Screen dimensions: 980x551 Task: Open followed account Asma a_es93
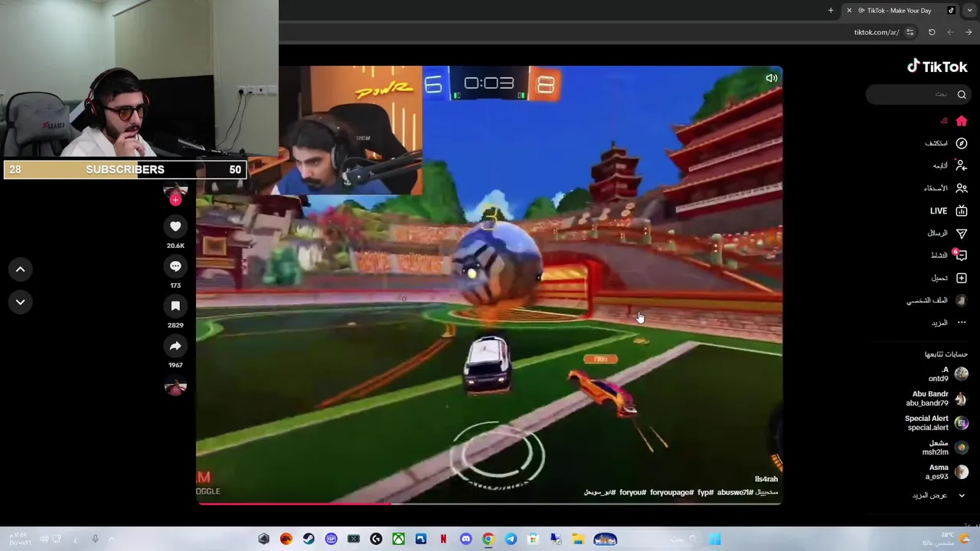coord(946,471)
